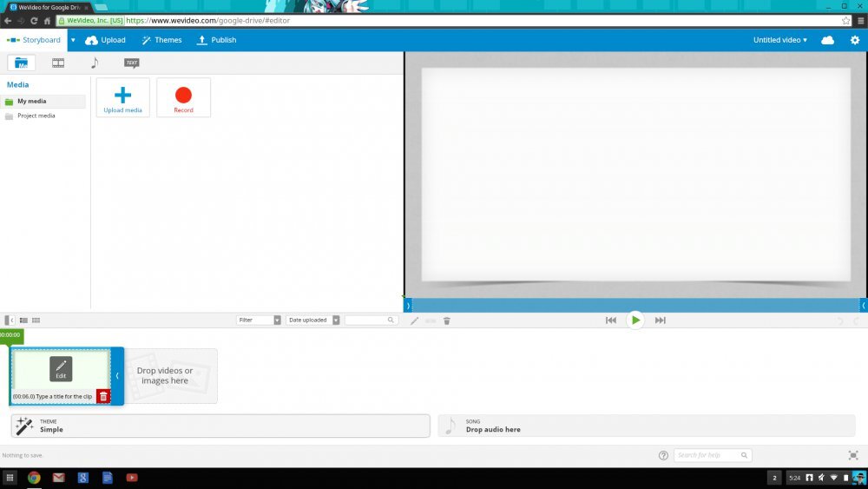Open Gmail from the shelf
The height and width of the screenshot is (489, 868).
point(59,478)
